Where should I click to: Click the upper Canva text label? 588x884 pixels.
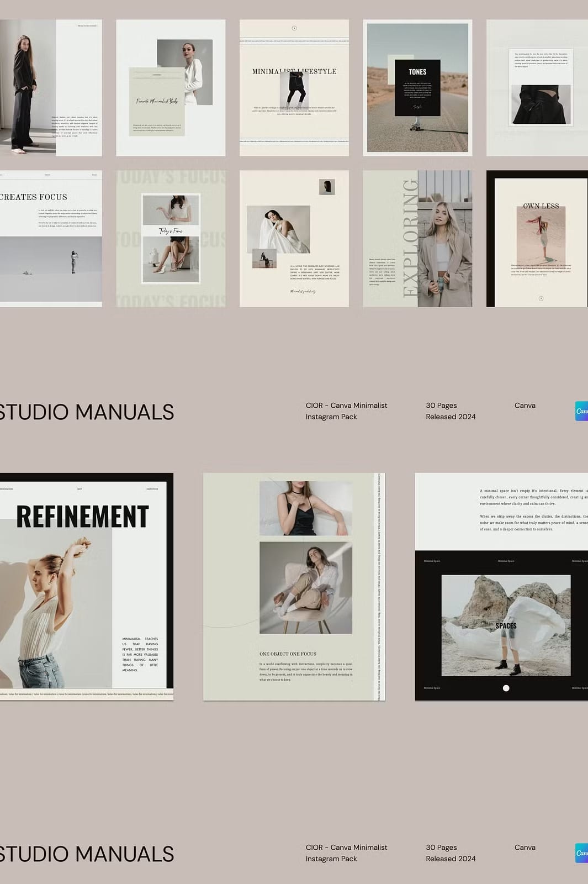[x=525, y=406]
